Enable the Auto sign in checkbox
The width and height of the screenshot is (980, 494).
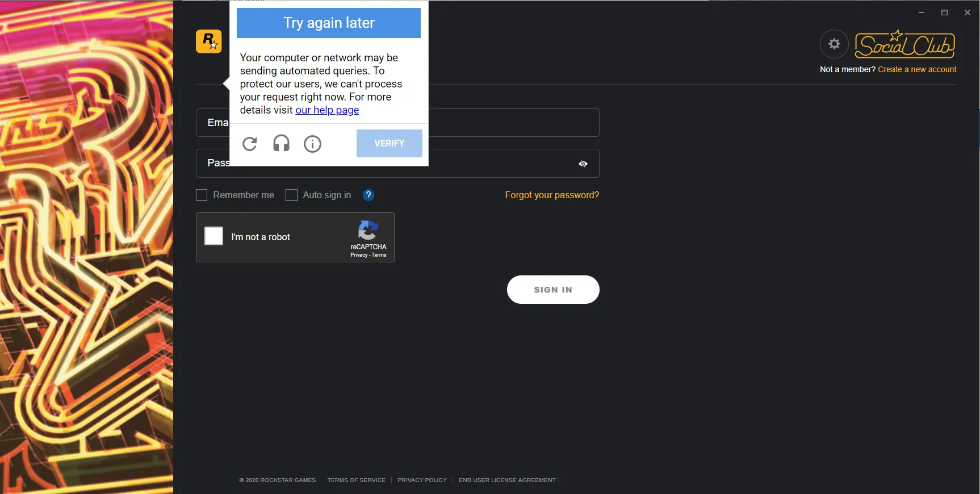pyautogui.click(x=291, y=195)
